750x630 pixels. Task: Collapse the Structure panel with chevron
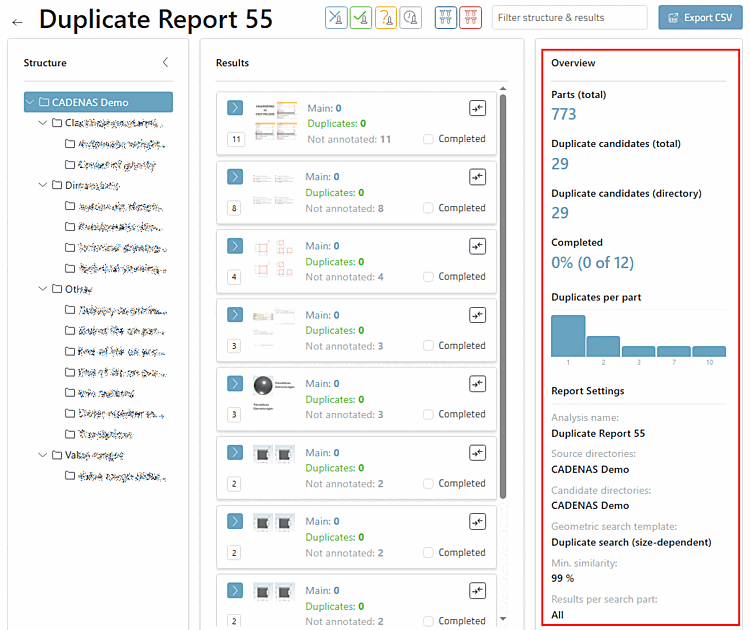(x=165, y=62)
